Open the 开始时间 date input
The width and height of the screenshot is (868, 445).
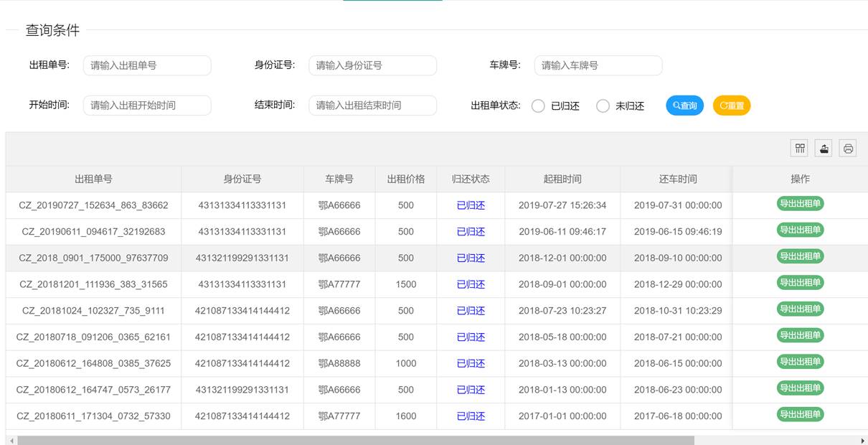tap(147, 106)
